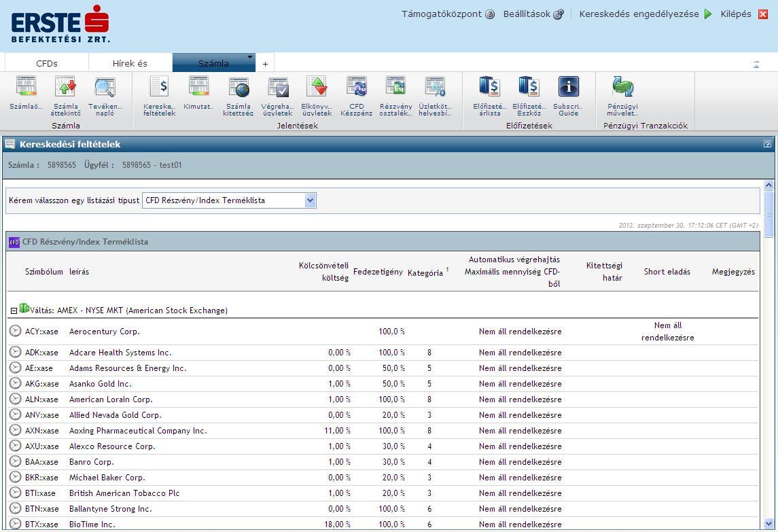Click the Támogatóközpont help icon
This screenshot has width=778, height=532.
coord(490,14)
